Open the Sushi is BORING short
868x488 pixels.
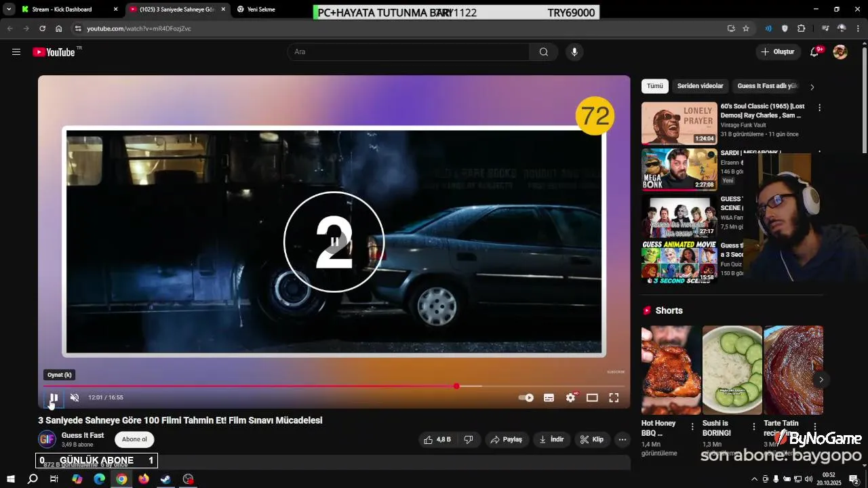click(x=732, y=370)
